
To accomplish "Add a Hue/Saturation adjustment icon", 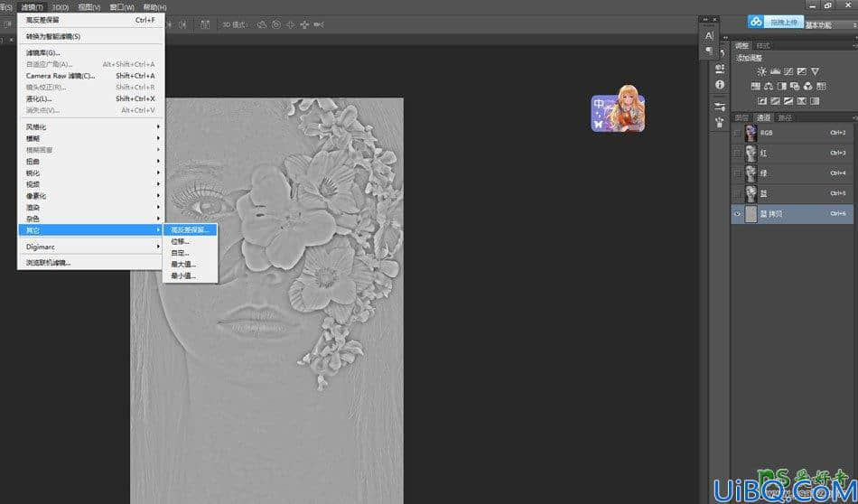I will tap(756, 87).
